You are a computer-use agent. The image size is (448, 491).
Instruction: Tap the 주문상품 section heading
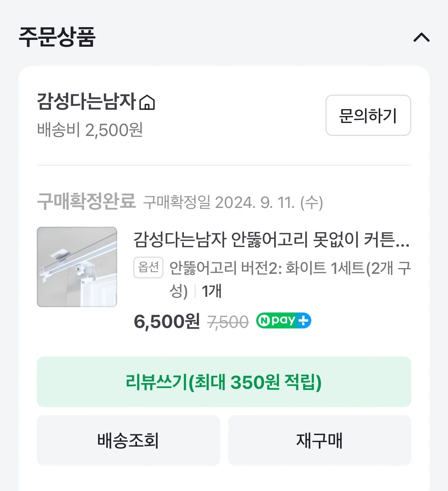point(57,37)
